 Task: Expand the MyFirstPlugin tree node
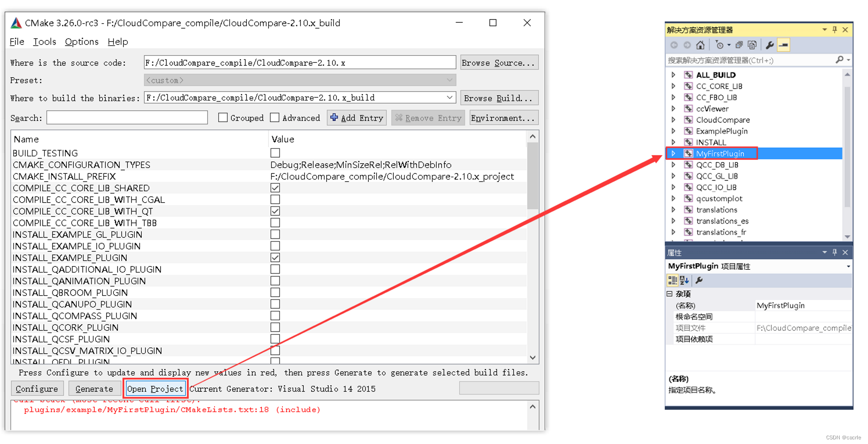pos(674,153)
